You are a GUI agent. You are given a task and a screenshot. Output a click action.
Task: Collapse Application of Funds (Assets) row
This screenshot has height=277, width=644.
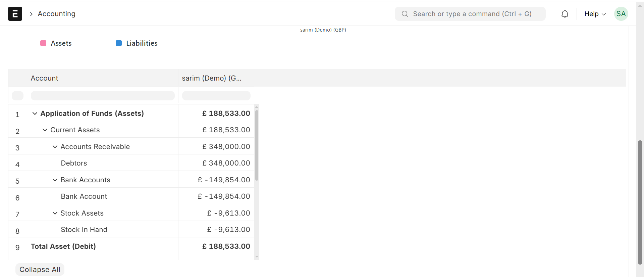35,113
